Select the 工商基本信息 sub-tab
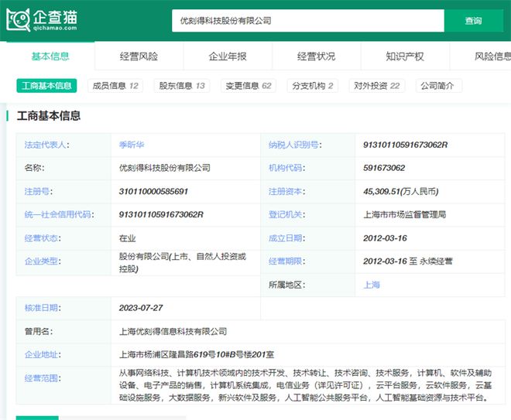Viewport: 511px width, 420px height. point(46,86)
